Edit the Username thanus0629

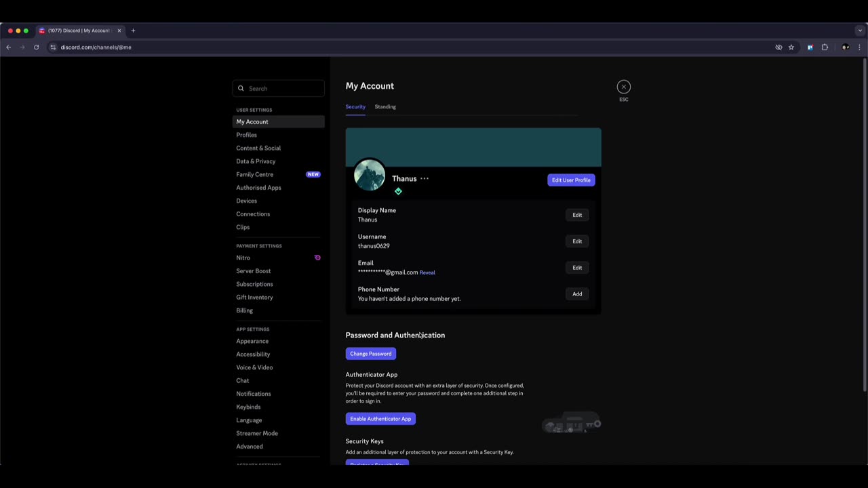pos(577,241)
